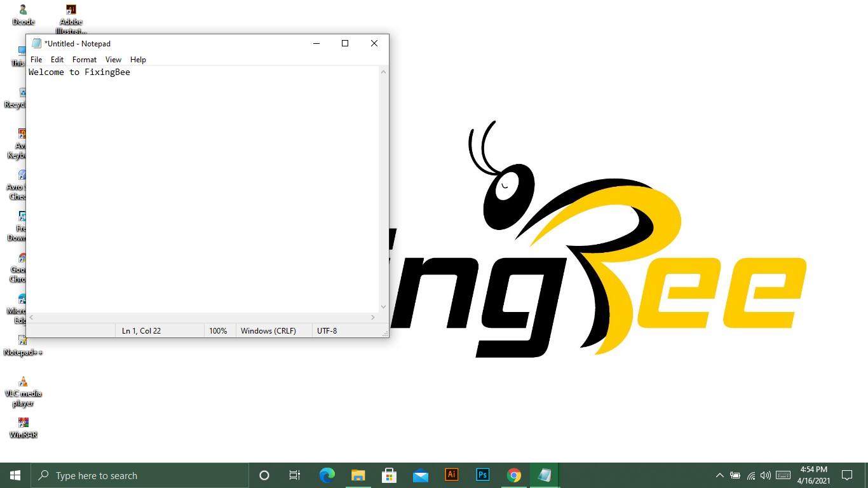Click the taskbar search box

[140, 475]
